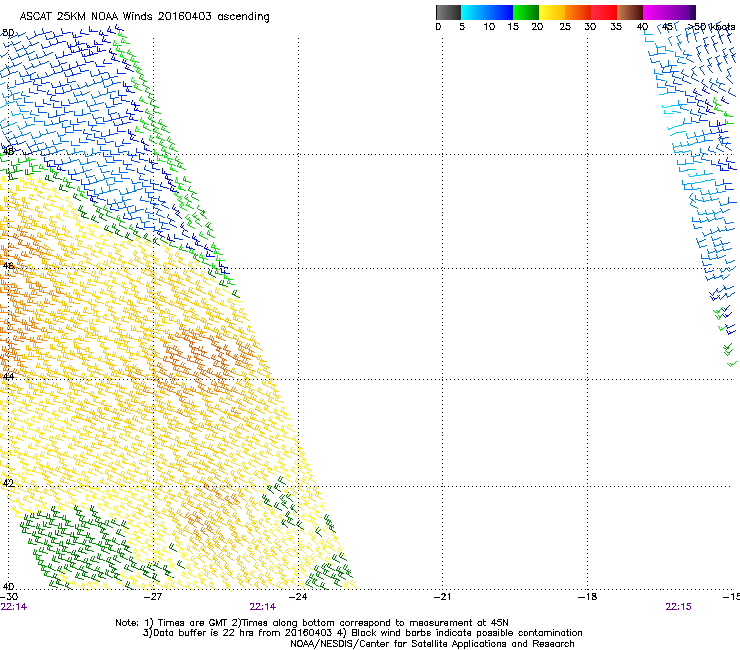740x650 pixels.
Task: Select the magenta 40-45 knots legend segment
Action: click(x=656, y=12)
